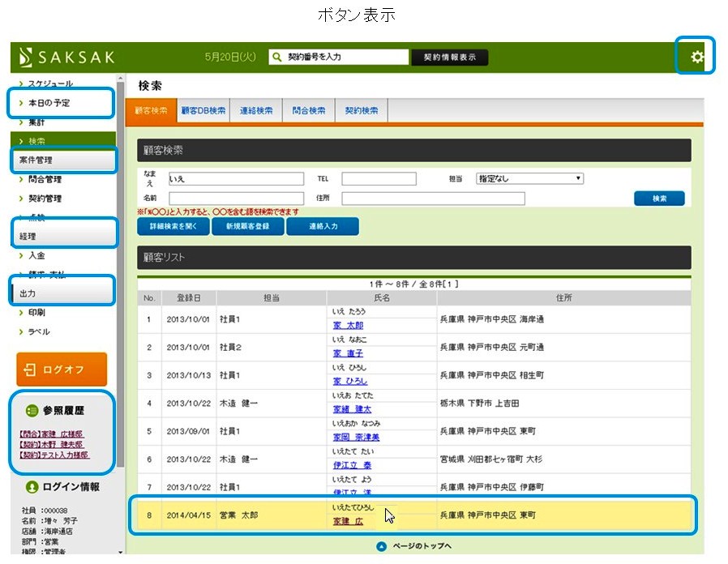Click the 新規顧客登録 button
Viewport: 728px width, 564px height.
click(247, 226)
